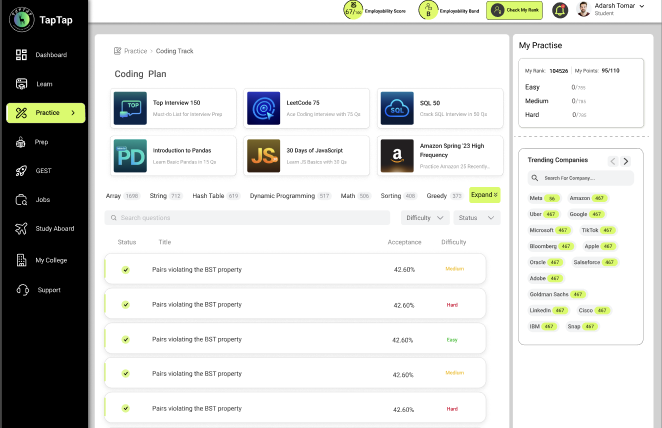Select the IBM company tag
Screen dimensions: 662x428
pos(543,326)
